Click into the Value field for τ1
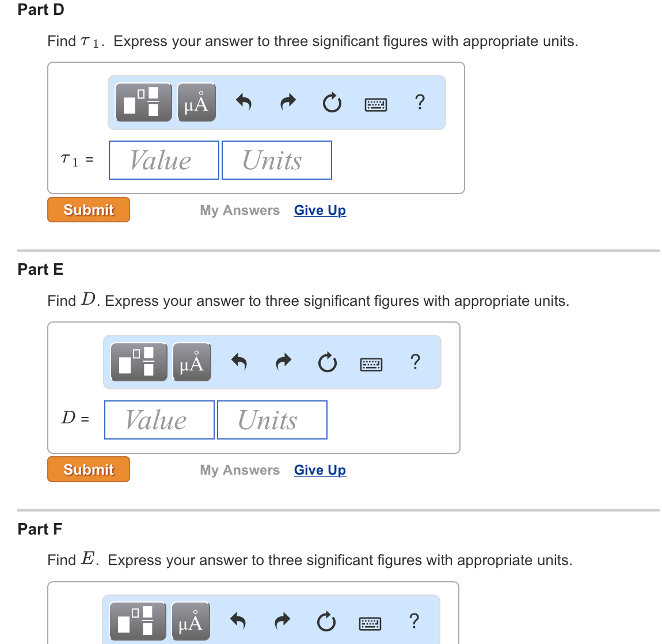The height and width of the screenshot is (644, 662). pos(163,160)
